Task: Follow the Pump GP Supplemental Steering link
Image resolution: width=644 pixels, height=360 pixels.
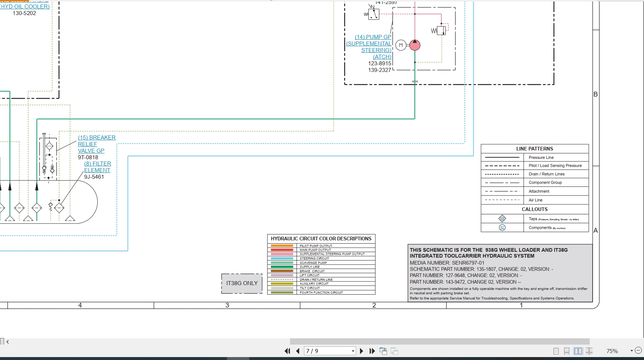Action: coord(369,47)
